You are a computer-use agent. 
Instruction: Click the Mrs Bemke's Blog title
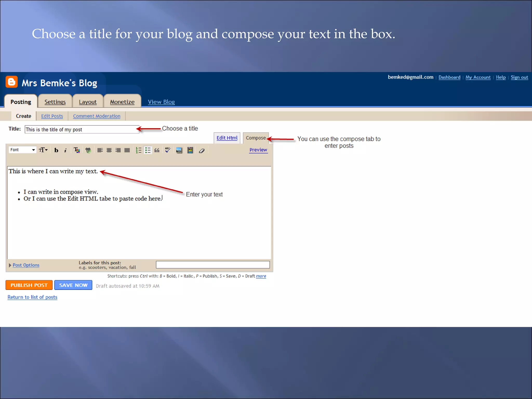(x=59, y=83)
